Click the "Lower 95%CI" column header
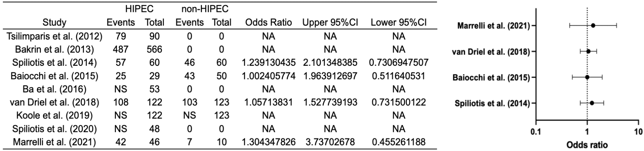Screen dimensions: 644x151 (x=399, y=22)
